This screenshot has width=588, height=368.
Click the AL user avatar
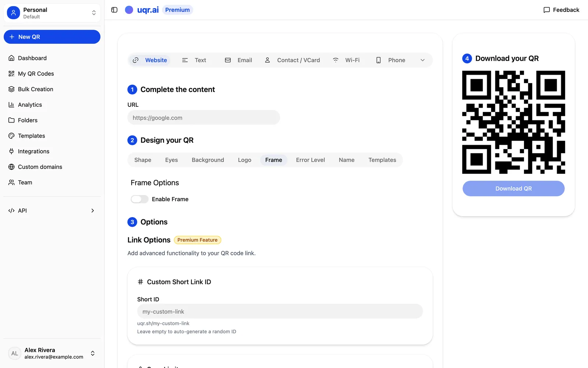pyautogui.click(x=15, y=353)
